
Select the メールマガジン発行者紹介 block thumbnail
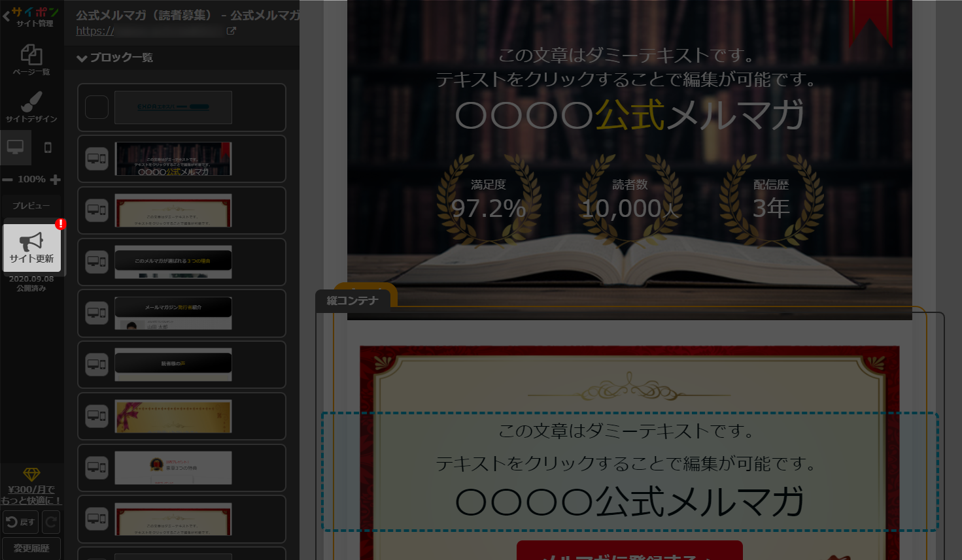(173, 314)
